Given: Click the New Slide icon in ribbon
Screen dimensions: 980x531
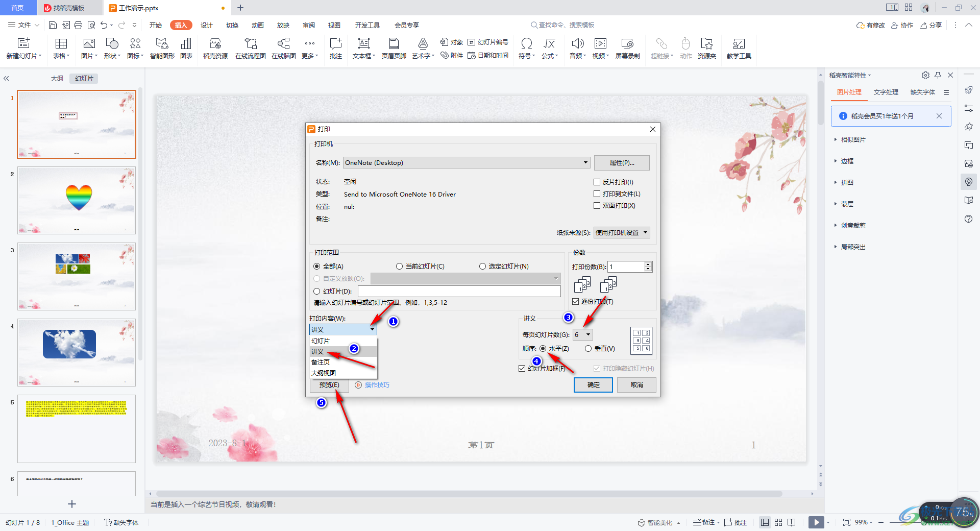Looking at the screenshot, I should tap(23, 43).
